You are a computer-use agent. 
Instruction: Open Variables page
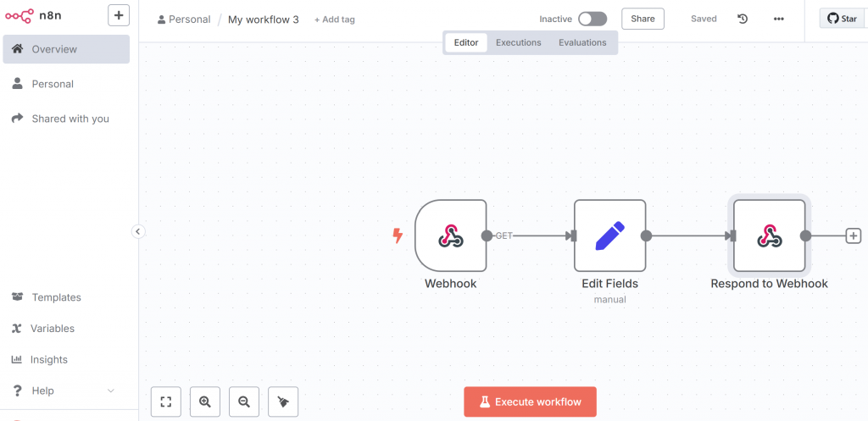tap(66, 329)
